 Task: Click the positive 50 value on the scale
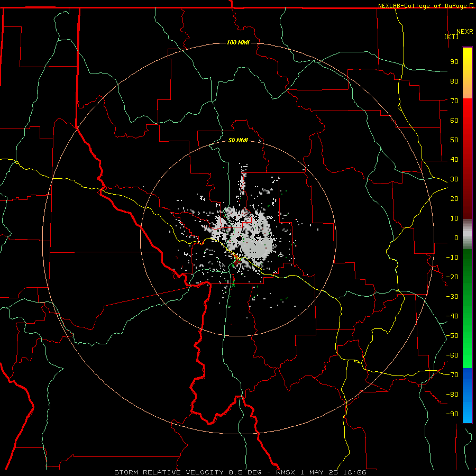[454, 140]
